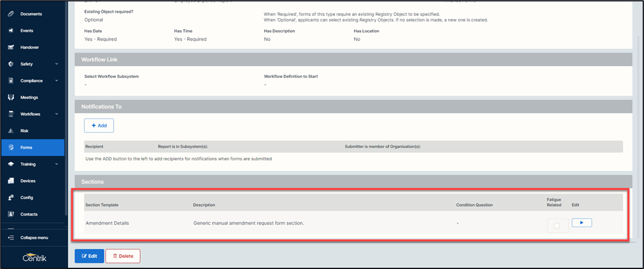This screenshot has height=269, width=644.
Task: Click the Condition Question column header
Action: [475, 205]
